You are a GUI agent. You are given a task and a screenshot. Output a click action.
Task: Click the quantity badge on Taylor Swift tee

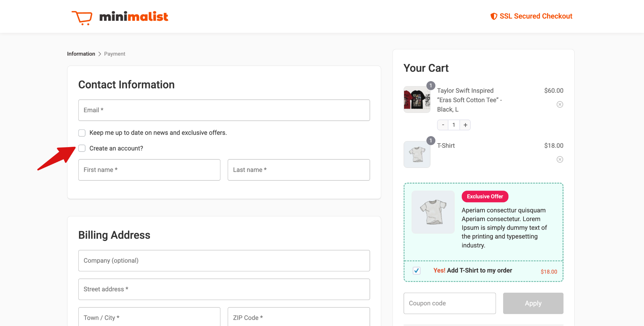point(431,86)
